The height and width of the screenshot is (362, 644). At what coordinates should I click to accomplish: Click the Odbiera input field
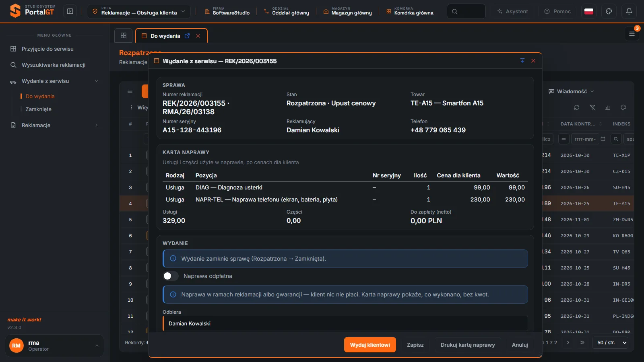[345, 323]
